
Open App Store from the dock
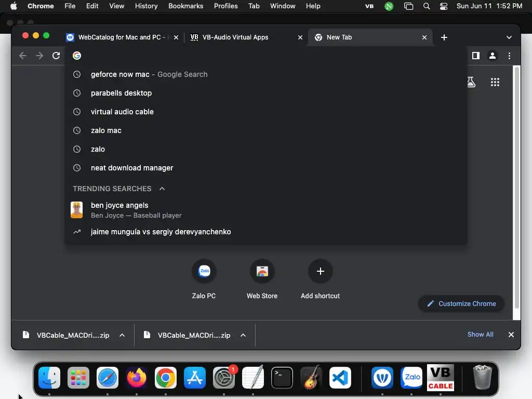click(195, 378)
